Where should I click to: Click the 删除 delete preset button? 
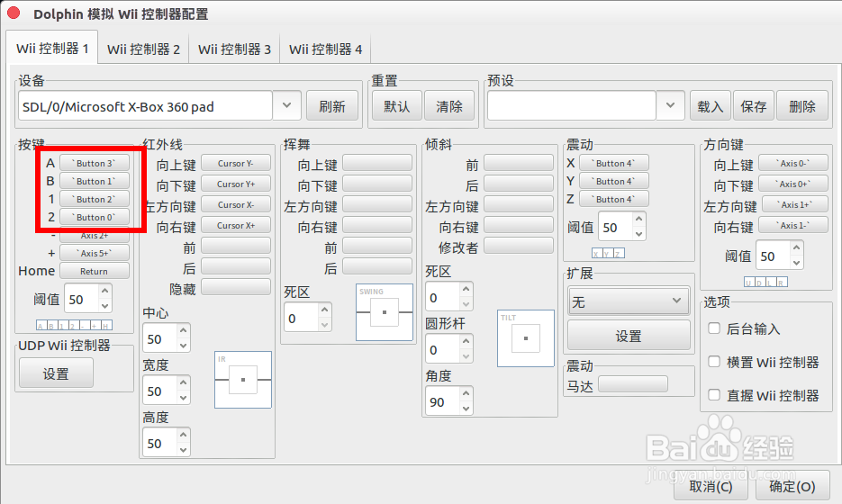(x=801, y=105)
